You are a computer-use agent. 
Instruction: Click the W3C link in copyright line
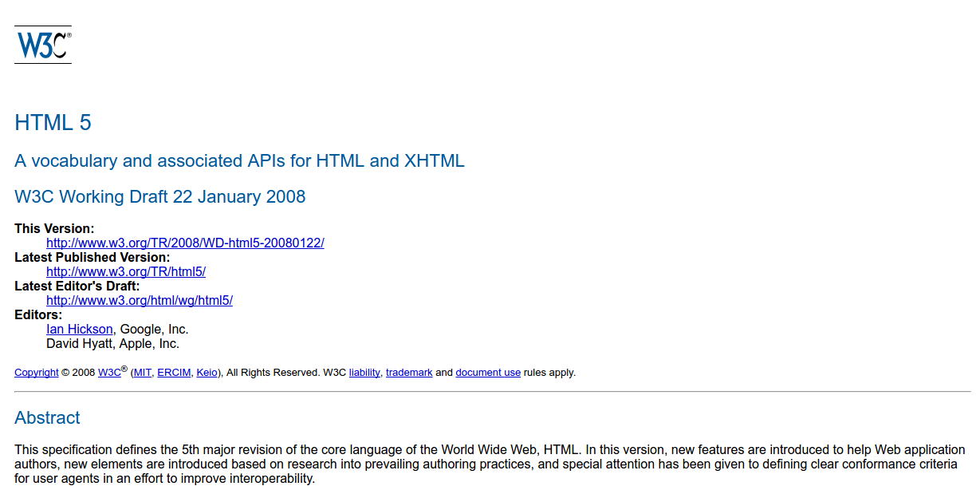pos(109,373)
